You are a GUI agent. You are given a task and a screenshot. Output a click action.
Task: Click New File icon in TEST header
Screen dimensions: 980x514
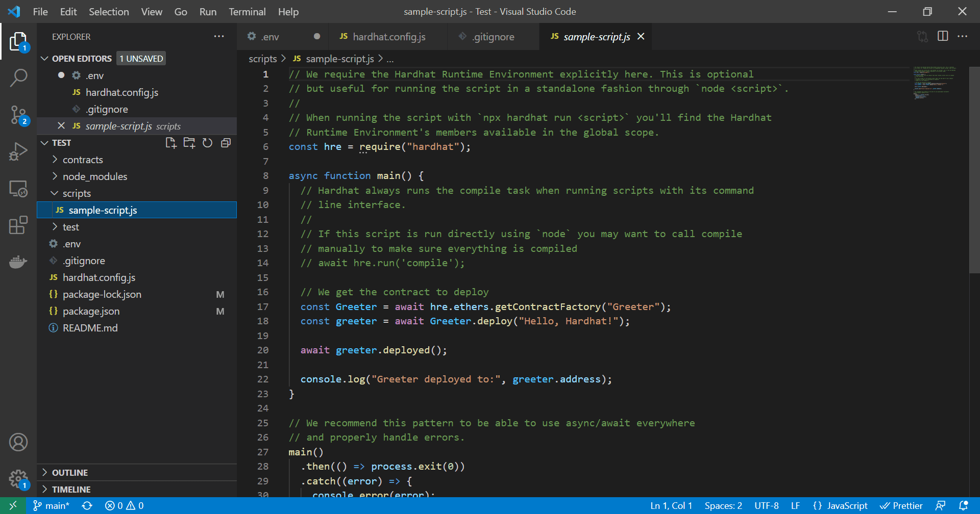tap(171, 143)
